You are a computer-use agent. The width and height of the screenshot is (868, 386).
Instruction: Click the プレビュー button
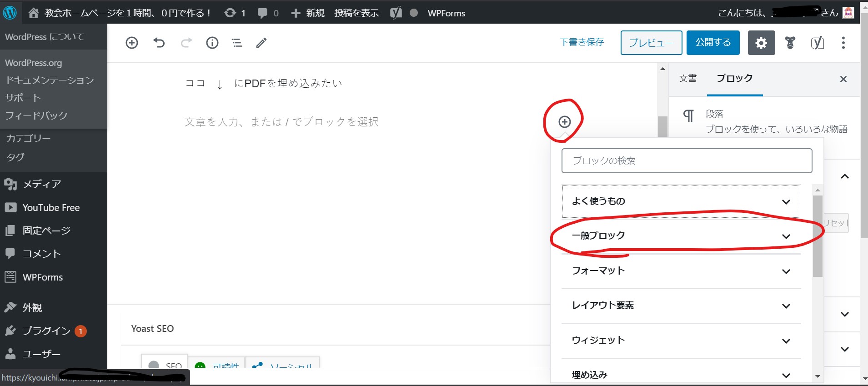pyautogui.click(x=651, y=43)
